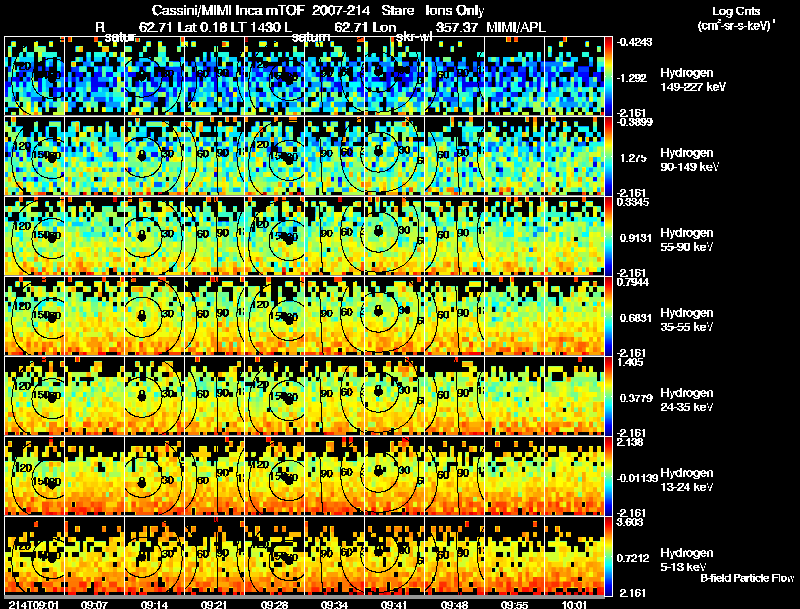
Task: Open the 09:21 image in 13-24 keV row
Action: 215,476
